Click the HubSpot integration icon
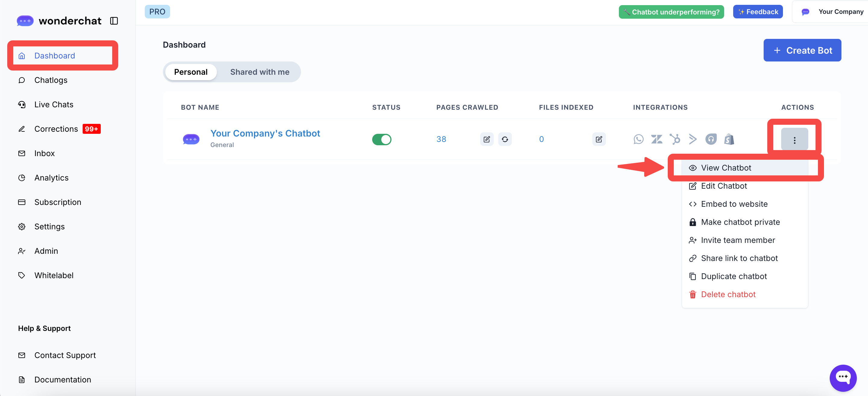Viewport: 868px width, 396px height. point(675,139)
